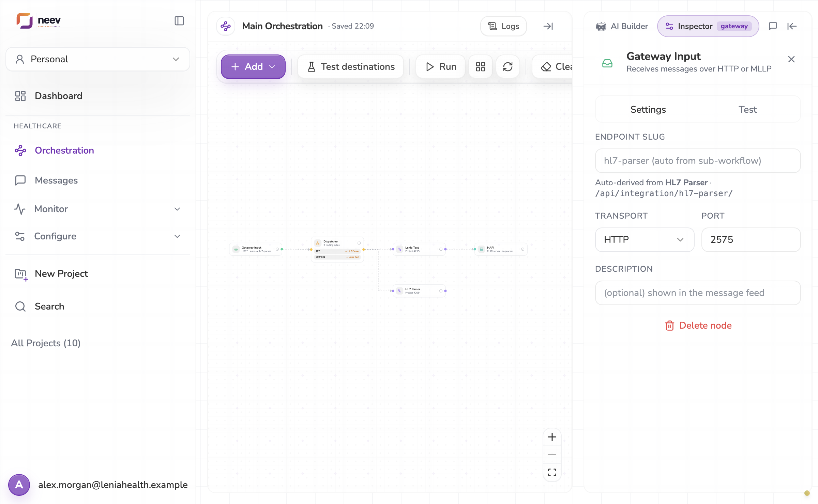
Task: Open the Logs panel
Action: tap(503, 26)
